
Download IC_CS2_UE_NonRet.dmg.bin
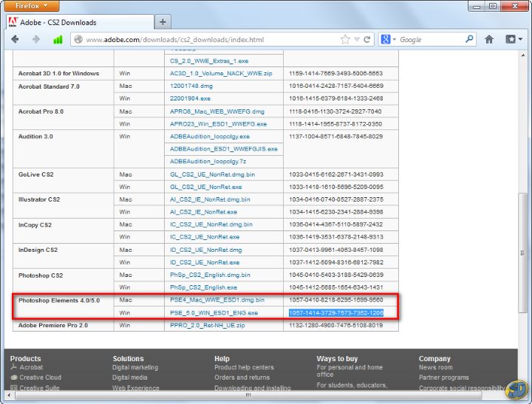click(x=211, y=225)
